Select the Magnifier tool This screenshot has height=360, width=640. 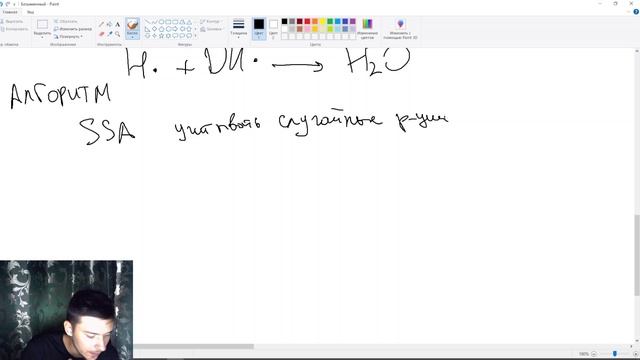click(118, 34)
